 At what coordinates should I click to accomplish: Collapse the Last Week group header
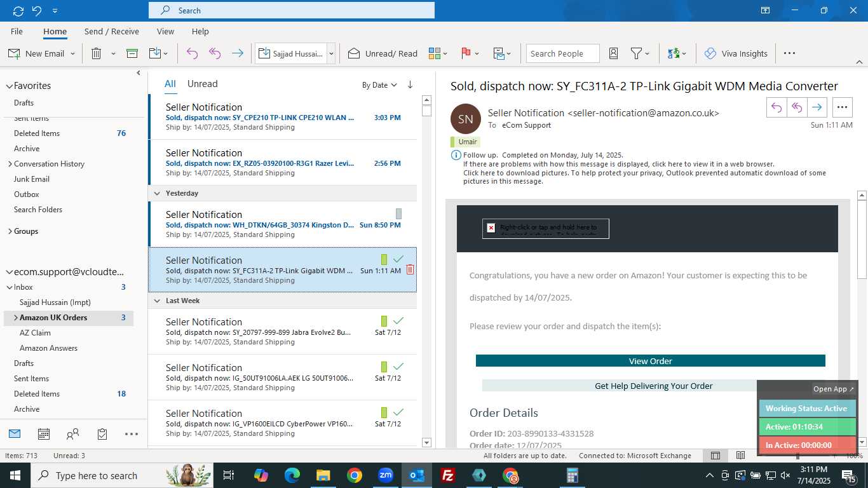pyautogui.click(x=156, y=301)
